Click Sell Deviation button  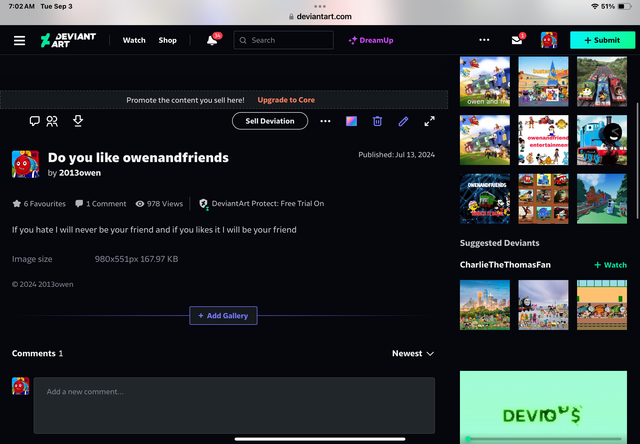(x=270, y=121)
